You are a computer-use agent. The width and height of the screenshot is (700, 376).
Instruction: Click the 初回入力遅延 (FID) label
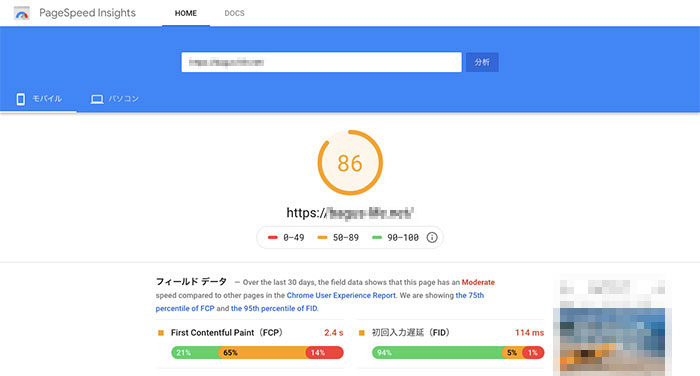pos(411,333)
